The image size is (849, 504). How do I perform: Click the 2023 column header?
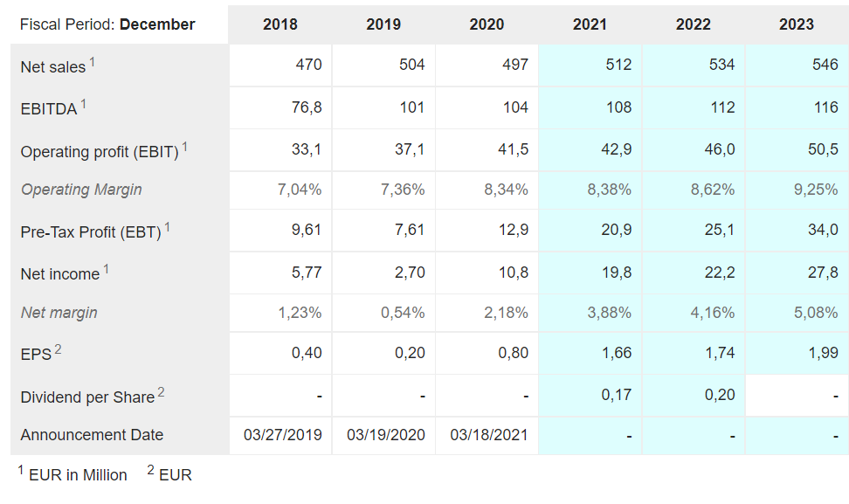pyautogui.click(x=796, y=24)
